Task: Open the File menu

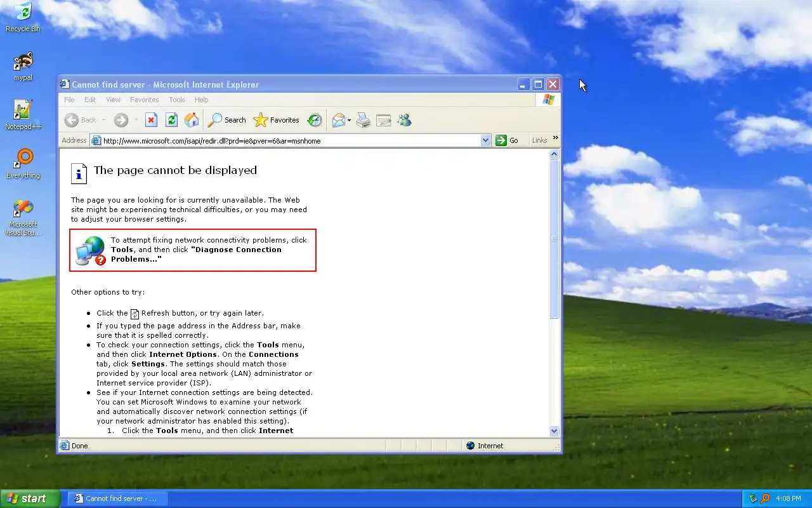Action: 69,100
